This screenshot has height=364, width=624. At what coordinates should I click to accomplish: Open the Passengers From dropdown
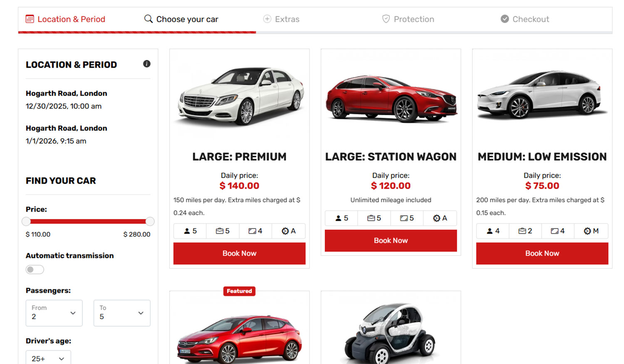54,313
